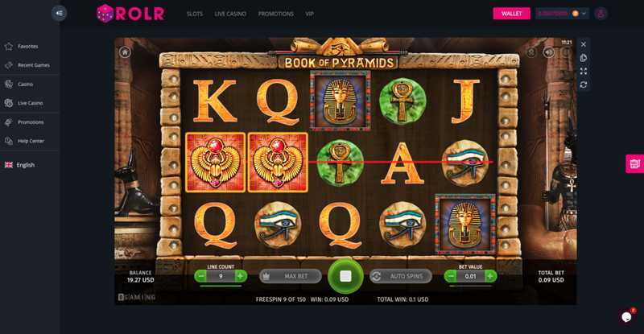Click the Wallet button
Image resolution: width=644 pixels, height=334 pixels.
[511, 14]
